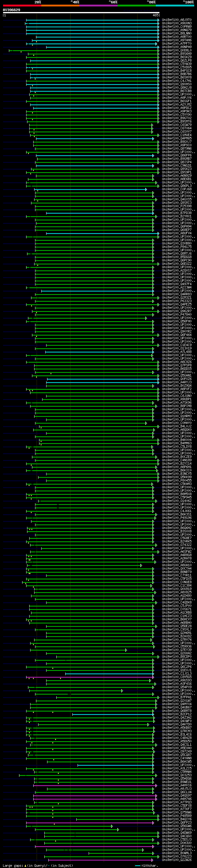197x868 pixels.
Task: Select the UniRef100_C0PJ68 label
Action: click(x=177, y=189)
